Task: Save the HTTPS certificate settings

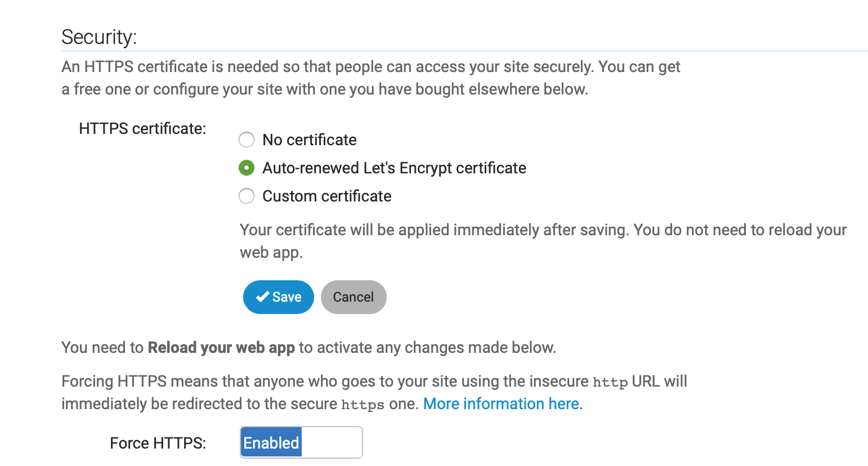Action: tap(278, 297)
